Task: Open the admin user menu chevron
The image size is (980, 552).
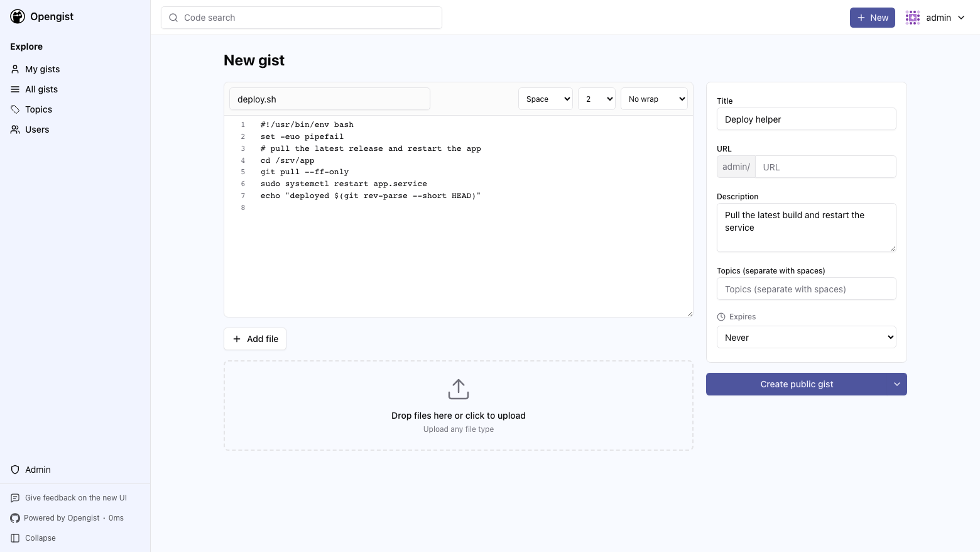Action: [961, 18]
